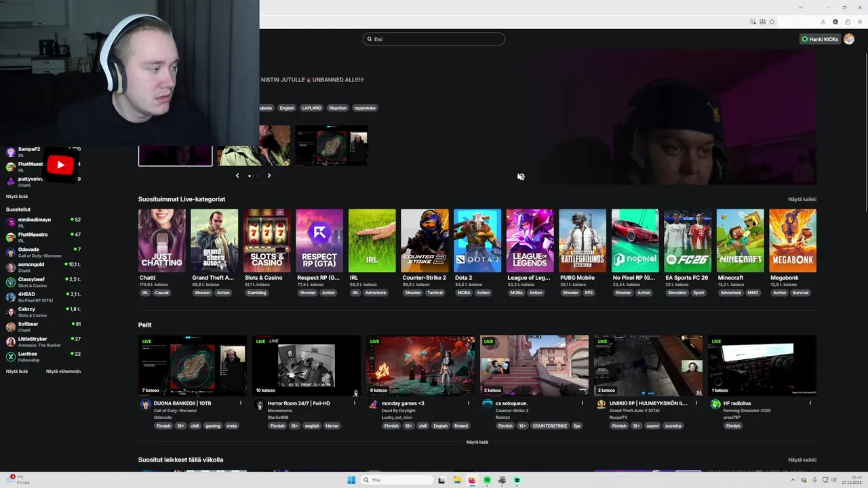
Task: Open Lucky_cat_mini avatar under monday games
Action: pyautogui.click(x=373, y=404)
